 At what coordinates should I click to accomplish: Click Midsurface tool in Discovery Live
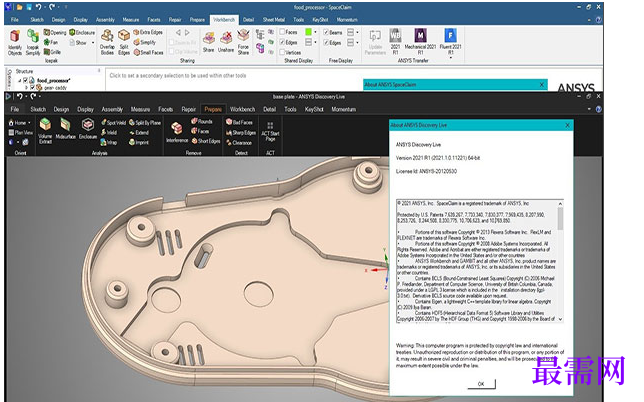(65, 129)
